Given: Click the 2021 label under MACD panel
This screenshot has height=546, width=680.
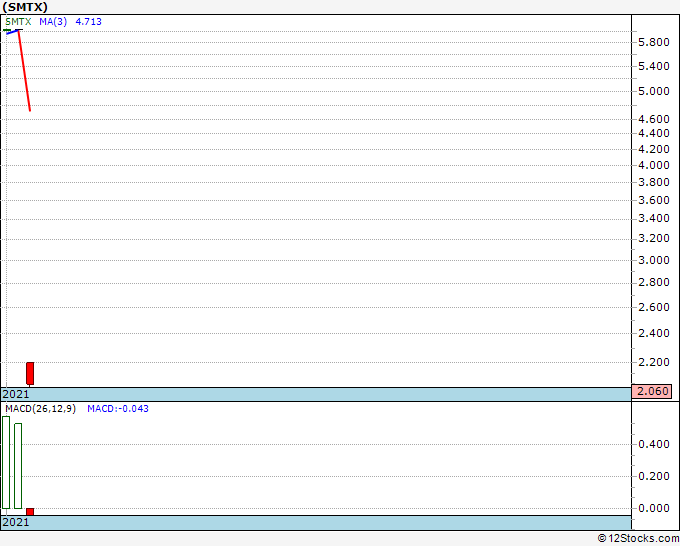Looking at the screenshot, I should tap(16, 522).
